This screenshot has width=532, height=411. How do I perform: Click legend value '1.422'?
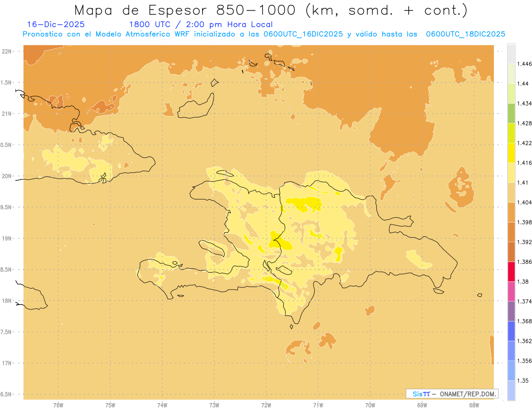524,143
